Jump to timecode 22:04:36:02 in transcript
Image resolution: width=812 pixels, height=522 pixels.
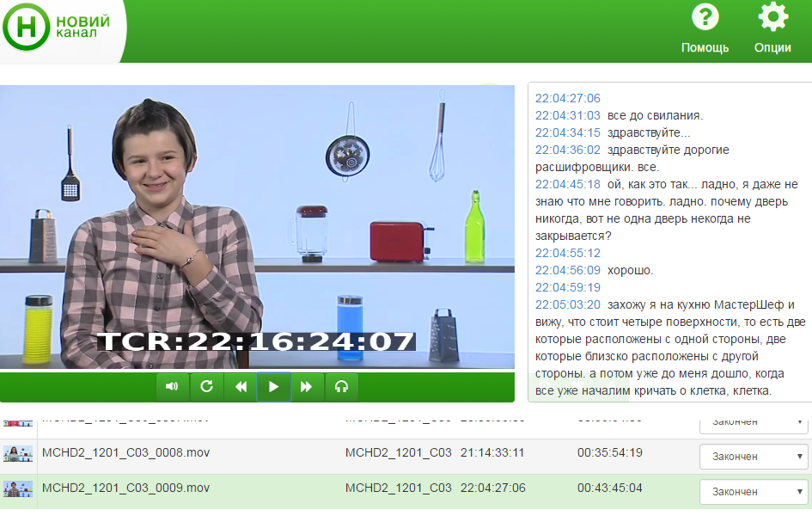tap(568, 150)
